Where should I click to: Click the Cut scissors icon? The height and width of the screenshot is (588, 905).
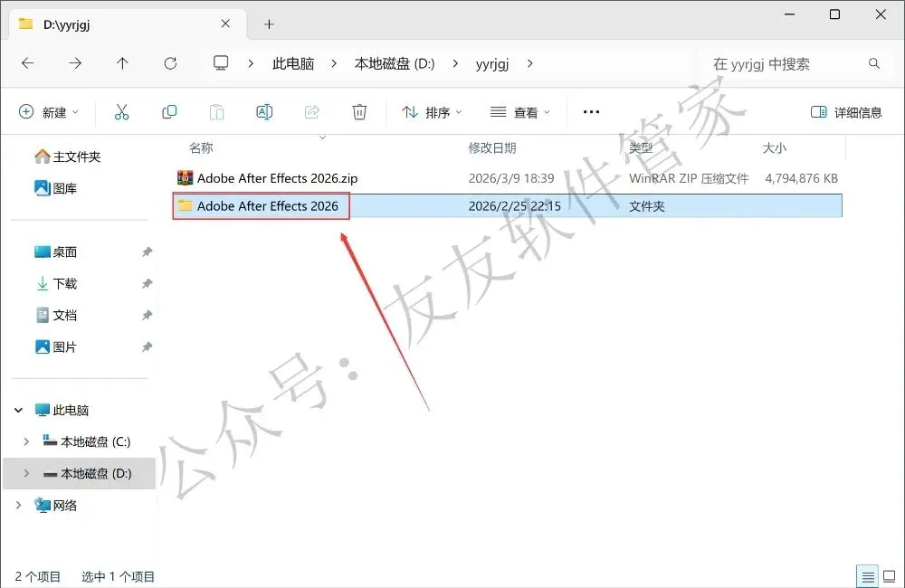tap(122, 112)
